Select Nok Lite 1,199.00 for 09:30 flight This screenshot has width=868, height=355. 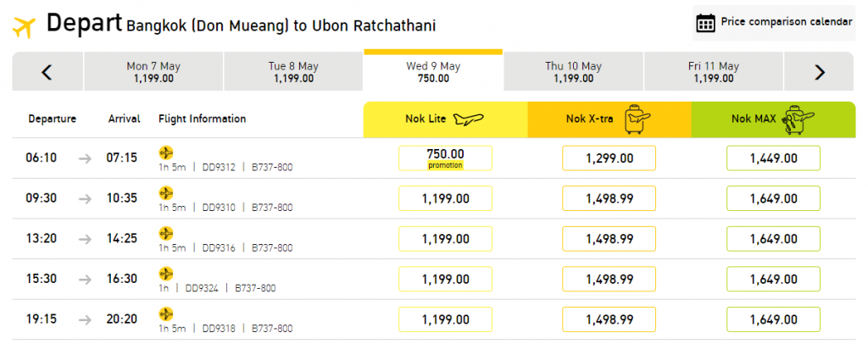click(445, 198)
